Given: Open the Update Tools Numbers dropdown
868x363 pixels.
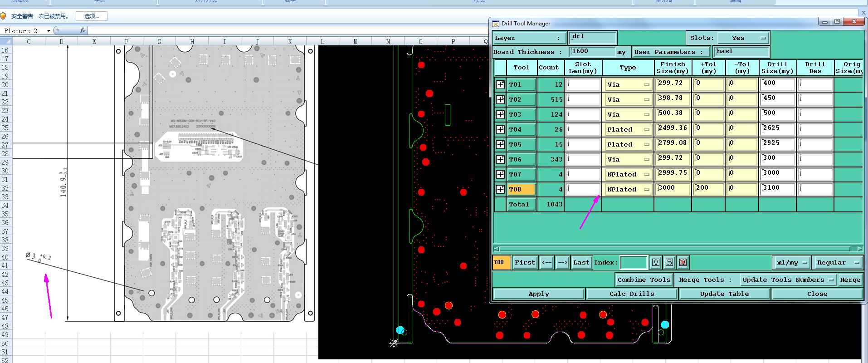Looking at the screenshot, I should coord(788,280).
